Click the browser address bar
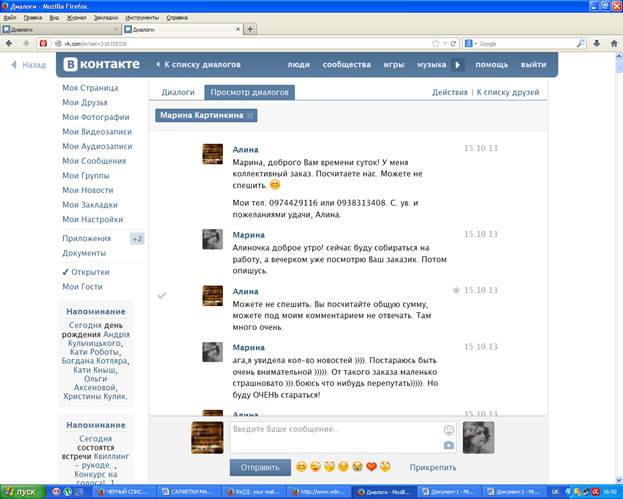 (x=246, y=43)
